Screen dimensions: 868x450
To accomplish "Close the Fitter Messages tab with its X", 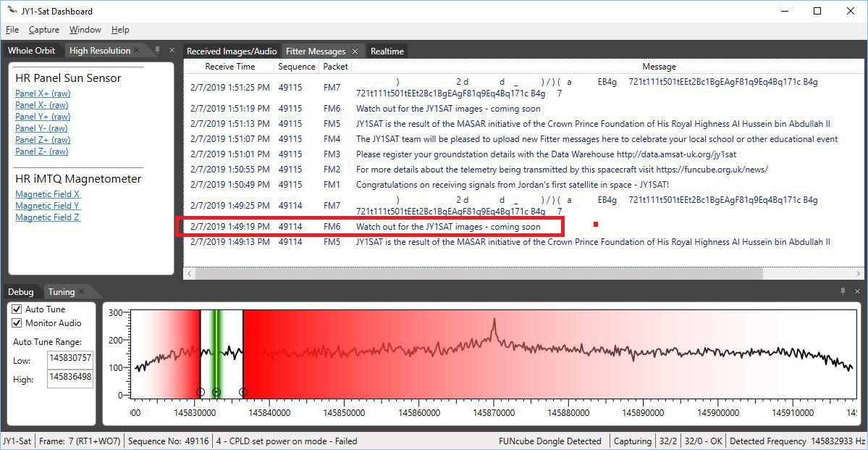I will pos(355,51).
